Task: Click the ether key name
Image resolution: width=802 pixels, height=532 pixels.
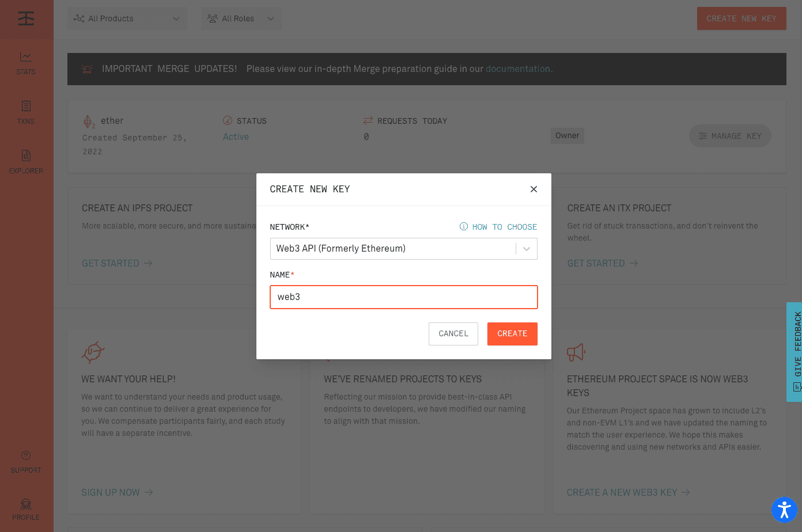Action: [112, 121]
